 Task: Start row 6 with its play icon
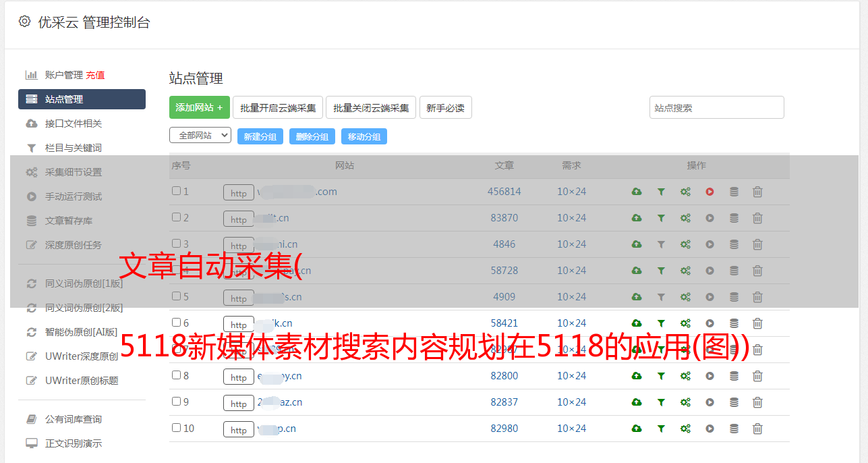(710, 323)
